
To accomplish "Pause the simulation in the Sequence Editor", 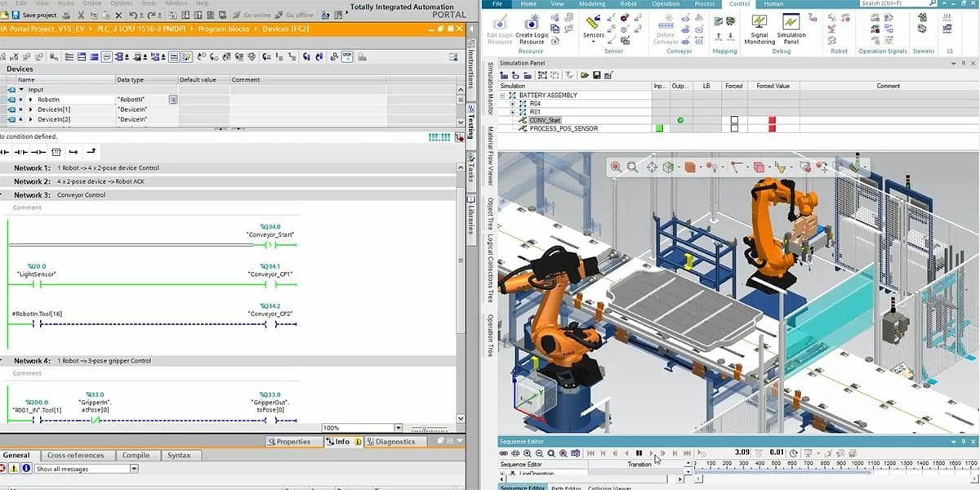I will (x=639, y=453).
